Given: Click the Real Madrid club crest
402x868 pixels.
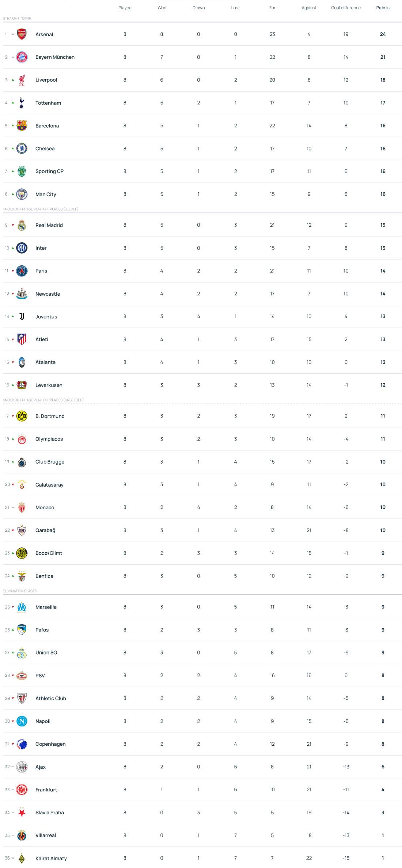Looking at the screenshot, I should [22, 225].
